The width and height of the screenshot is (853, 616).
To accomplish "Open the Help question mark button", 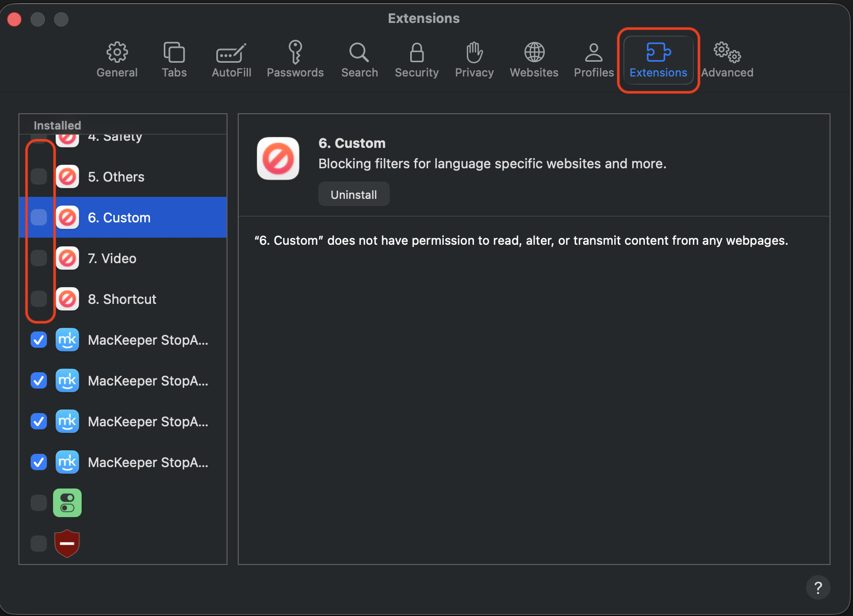I will [818, 588].
